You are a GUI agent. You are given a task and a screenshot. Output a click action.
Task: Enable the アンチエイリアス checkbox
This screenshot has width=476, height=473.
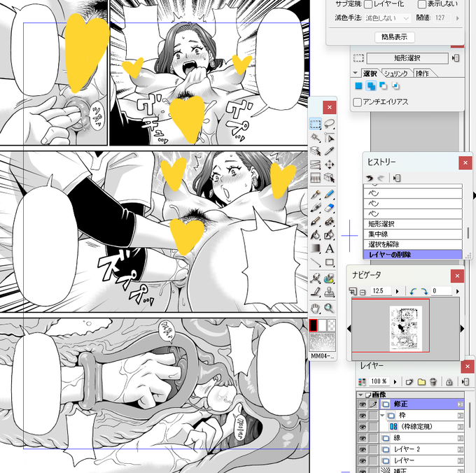[x=358, y=102]
